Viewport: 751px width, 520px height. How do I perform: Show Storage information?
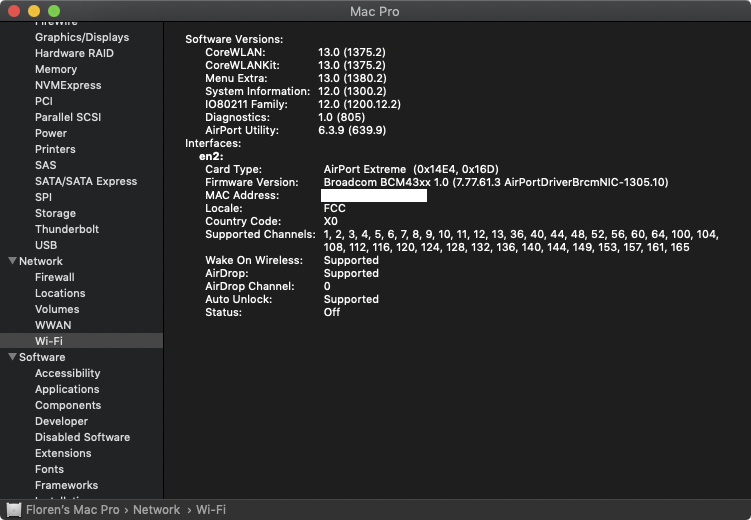(x=55, y=213)
